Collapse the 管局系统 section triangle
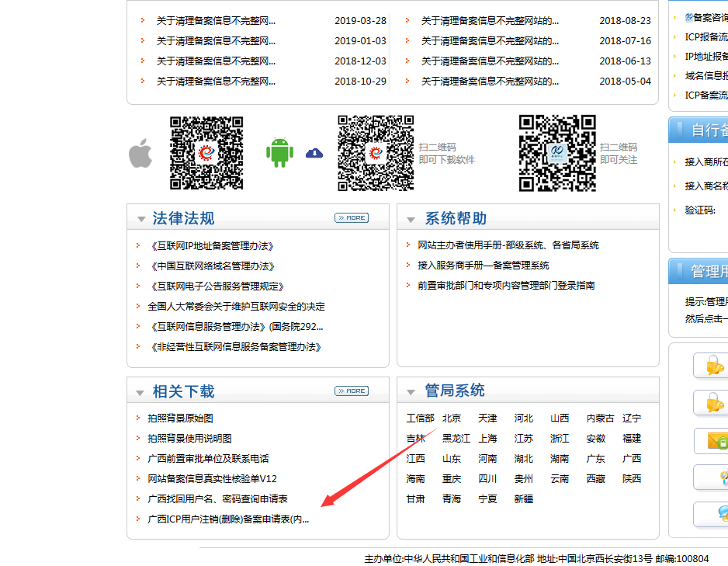 click(411, 392)
